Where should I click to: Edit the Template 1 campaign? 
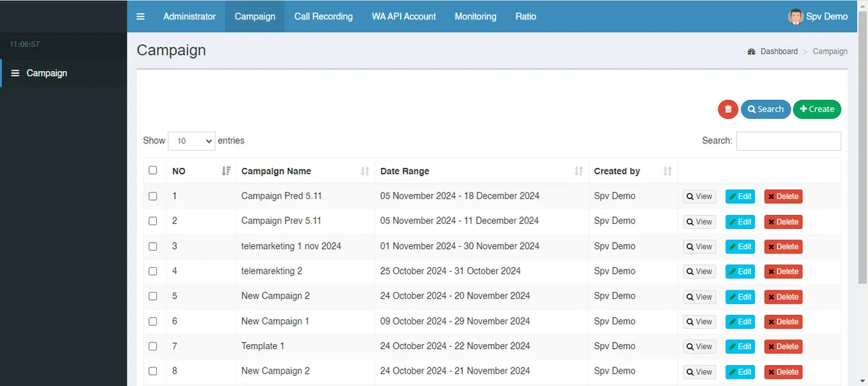tap(740, 346)
